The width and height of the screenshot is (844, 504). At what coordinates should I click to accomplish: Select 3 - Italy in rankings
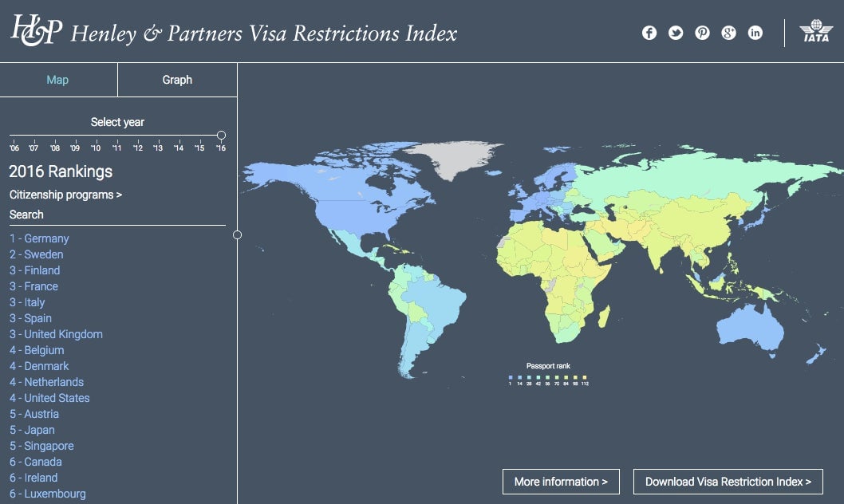27,302
